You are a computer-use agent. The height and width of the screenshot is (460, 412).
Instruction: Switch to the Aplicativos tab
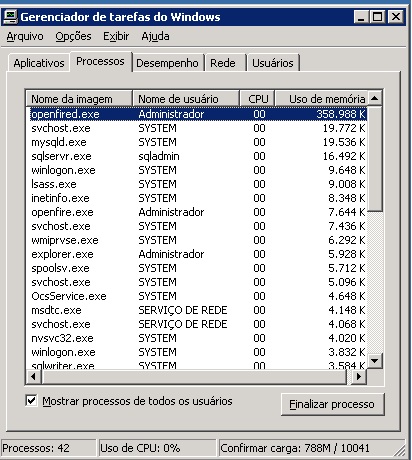click(x=39, y=63)
